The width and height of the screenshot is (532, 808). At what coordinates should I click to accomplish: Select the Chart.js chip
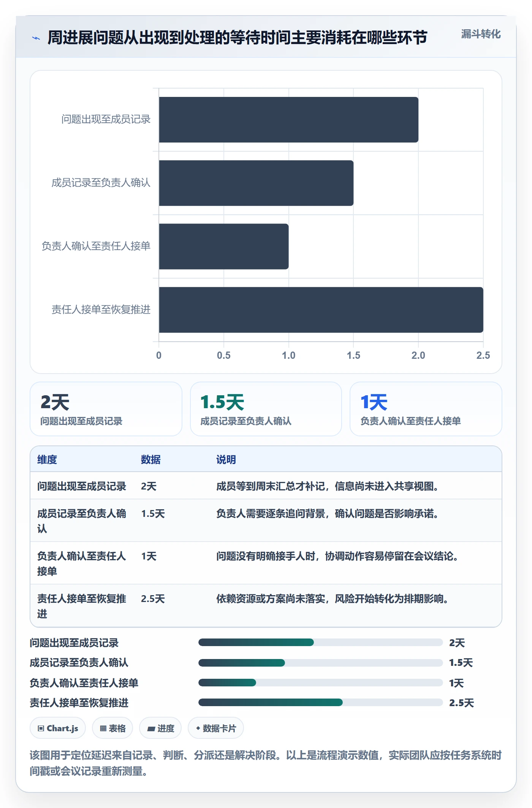coord(58,728)
